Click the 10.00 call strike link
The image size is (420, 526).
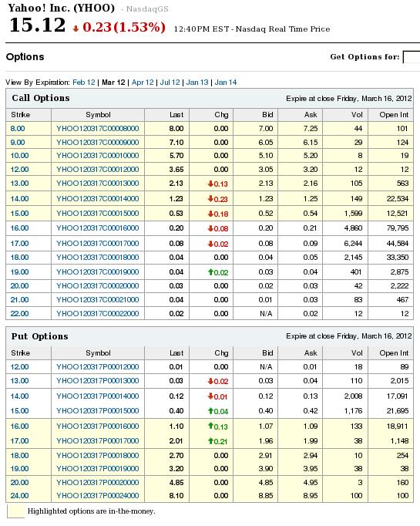click(x=19, y=156)
